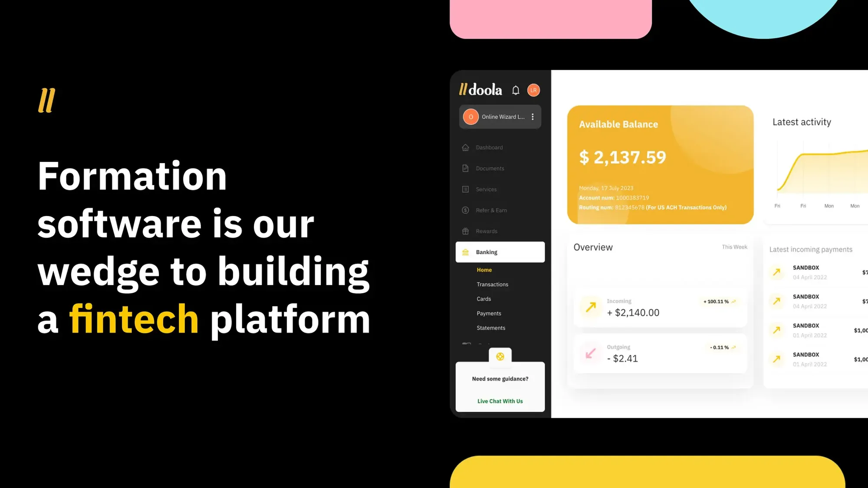Click the Cards navigation item
This screenshot has height=488, width=868.
pyautogui.click(x=483, y=299)
